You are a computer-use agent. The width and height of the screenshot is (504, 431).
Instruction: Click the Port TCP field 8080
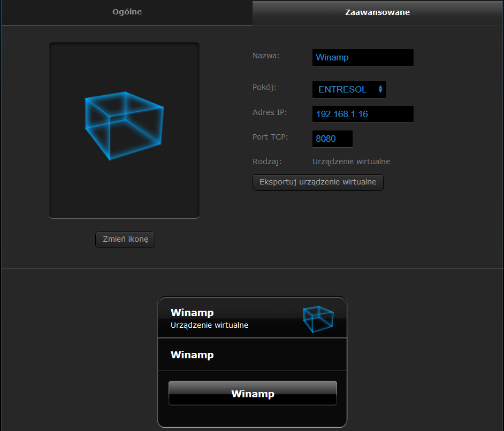332,138
